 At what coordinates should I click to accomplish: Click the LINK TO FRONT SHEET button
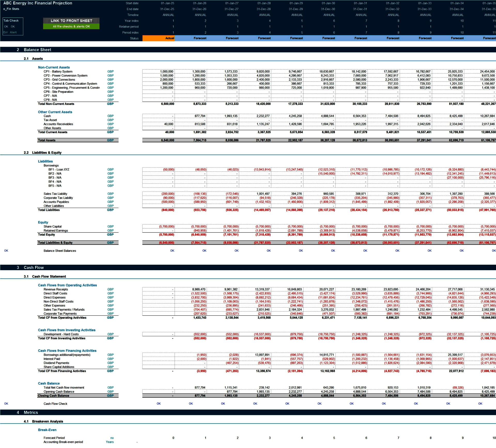click(x=71, y=21)
